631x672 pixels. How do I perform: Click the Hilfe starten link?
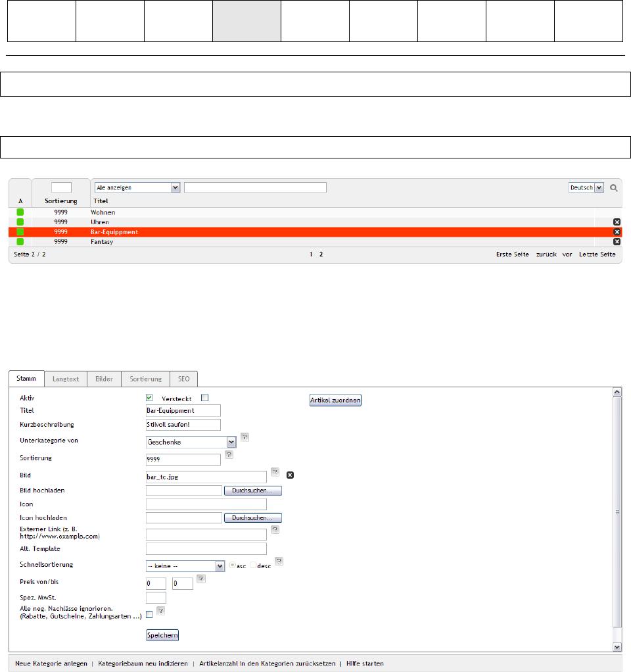365,663
